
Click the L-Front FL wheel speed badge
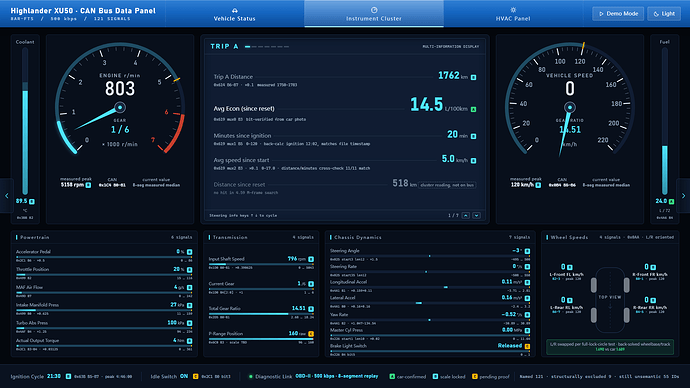point(570,267)
